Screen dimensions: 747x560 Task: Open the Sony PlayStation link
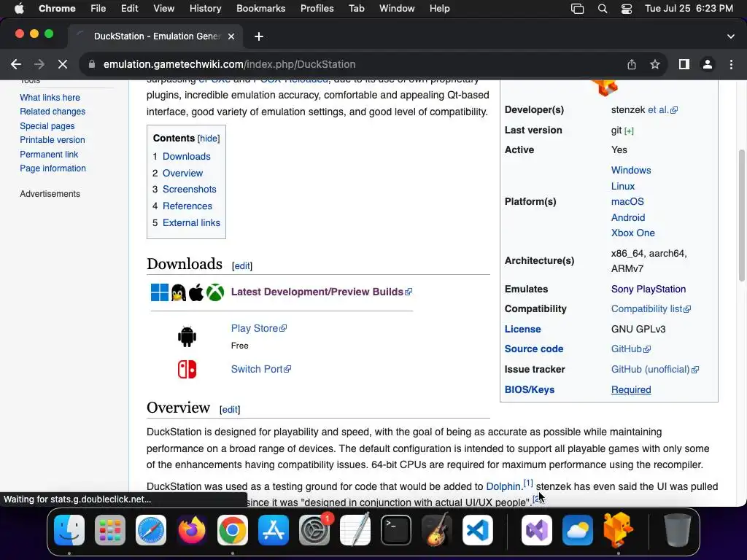tap(649, 289)
